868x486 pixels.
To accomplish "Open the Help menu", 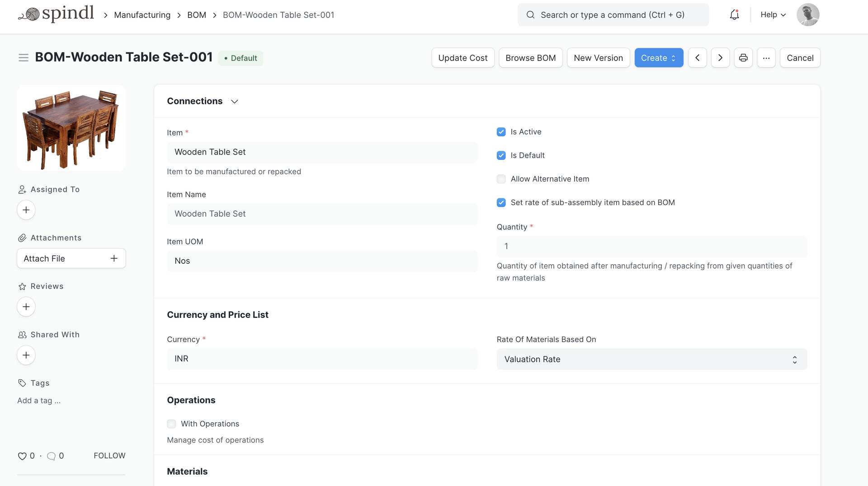I will (773, 15).
